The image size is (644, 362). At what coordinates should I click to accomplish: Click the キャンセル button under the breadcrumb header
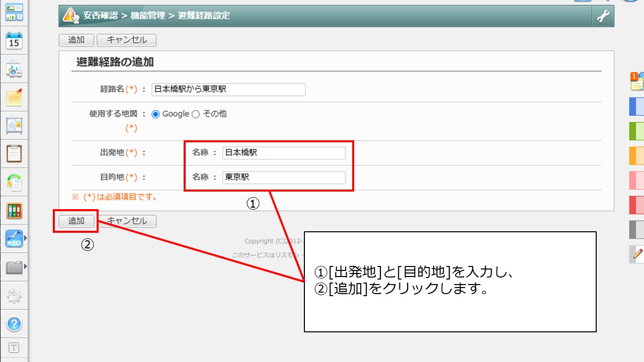click(x=126, y=40)
